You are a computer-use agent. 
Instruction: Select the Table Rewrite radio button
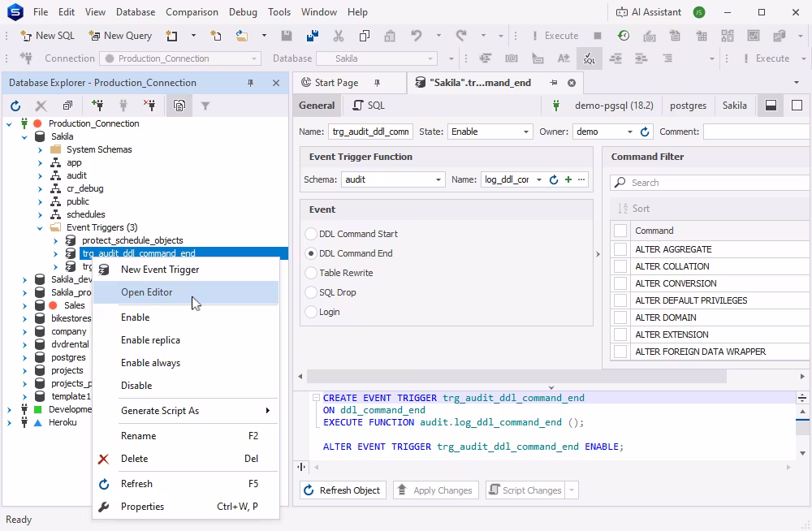coord(311,273)
